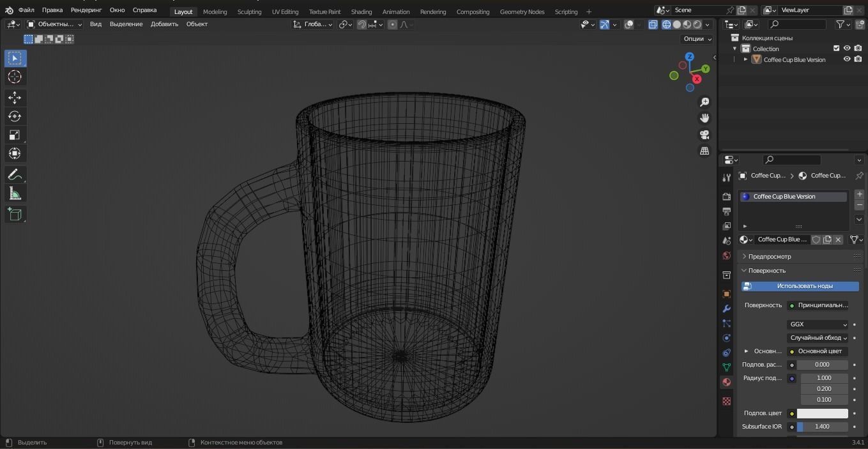Screen dimensions: 868x449
Task: Open the Tool properties tab
Action: (726, 178)
